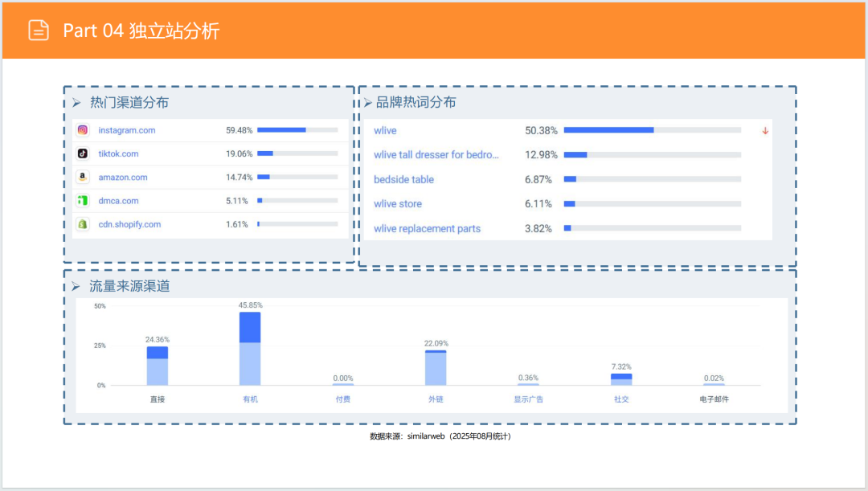Click the 直接 axis label

click(158, 399)
